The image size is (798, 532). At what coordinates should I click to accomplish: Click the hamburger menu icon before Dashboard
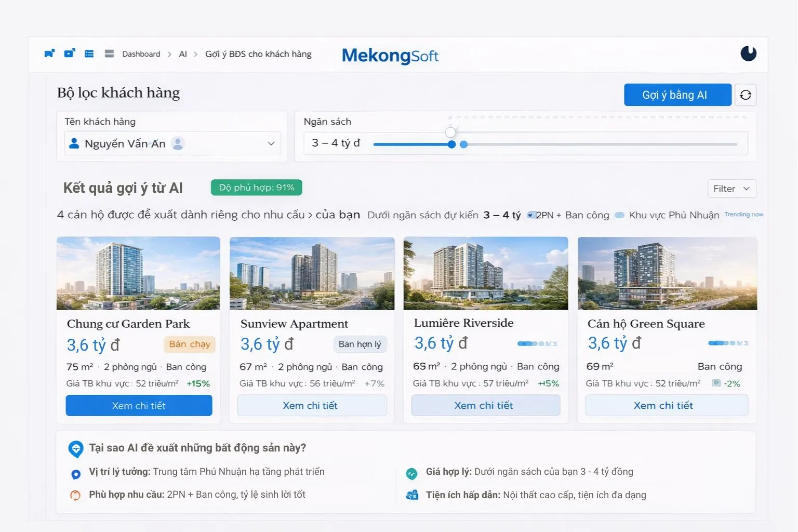[x=109, y=53]
